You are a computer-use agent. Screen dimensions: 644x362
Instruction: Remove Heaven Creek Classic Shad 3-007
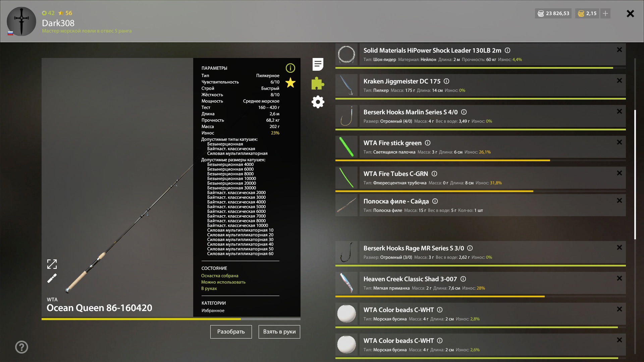tap(620, 278)
